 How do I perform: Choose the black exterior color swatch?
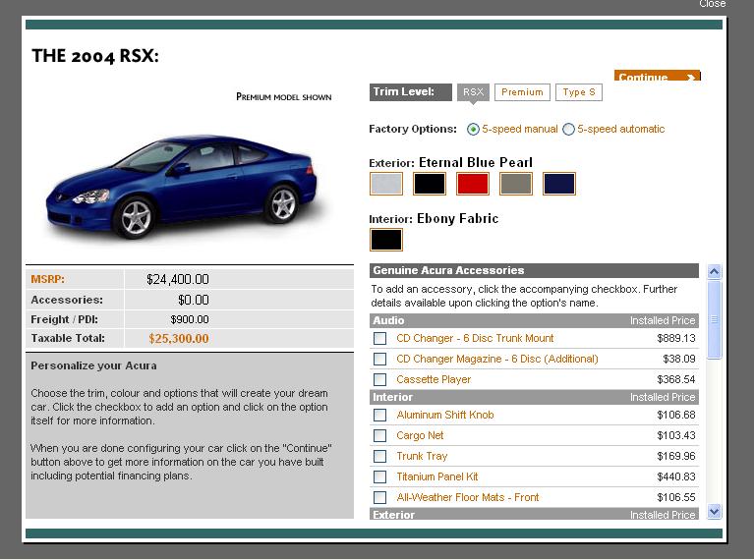430,184
